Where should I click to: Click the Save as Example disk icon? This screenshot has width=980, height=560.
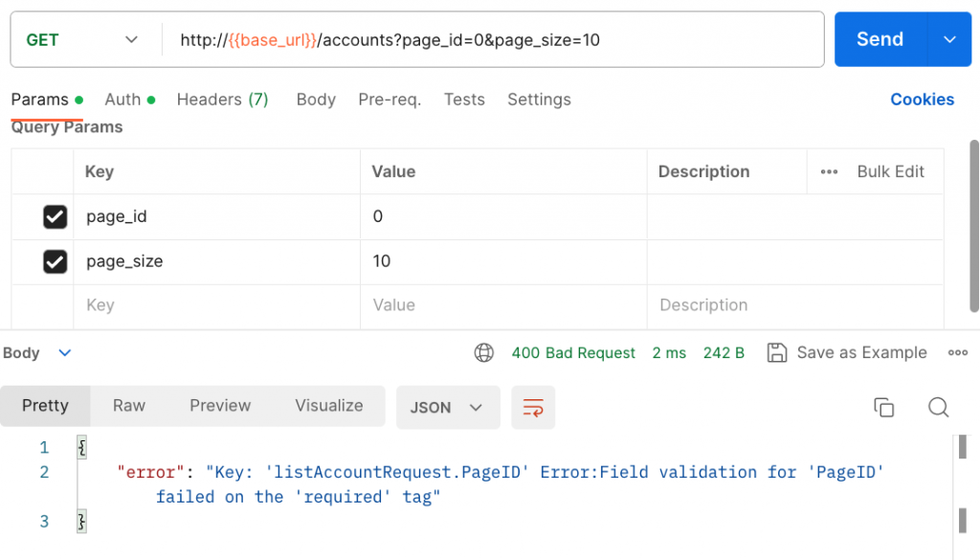point(777,352)
